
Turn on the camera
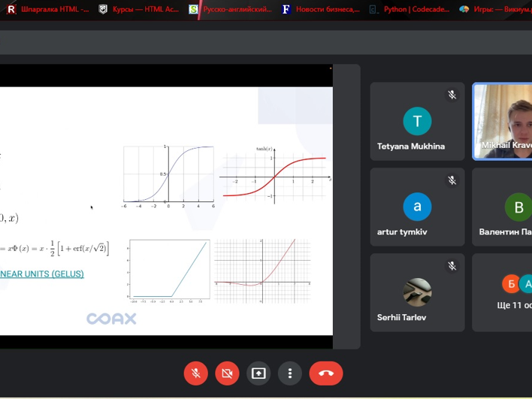click(227, 373)
